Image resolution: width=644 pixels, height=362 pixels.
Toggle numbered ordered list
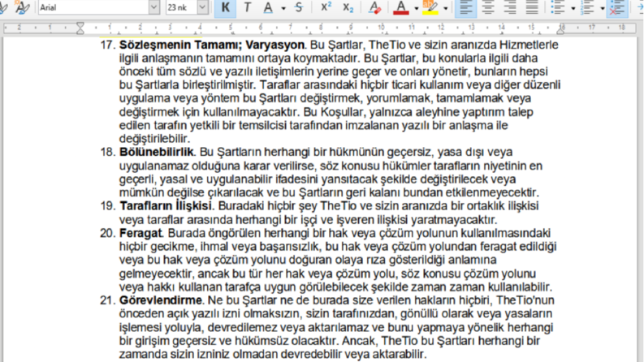tap(587, 7)
